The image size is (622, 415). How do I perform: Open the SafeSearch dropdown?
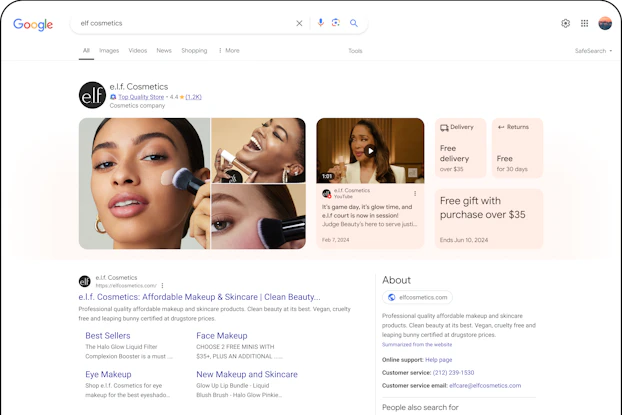coord(593,51)
